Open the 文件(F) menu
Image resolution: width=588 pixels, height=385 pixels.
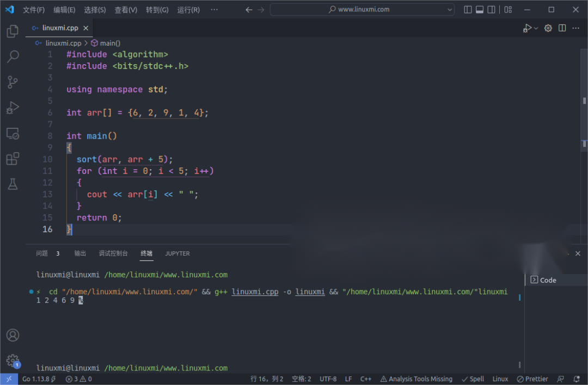pyautogui.click(x=34, y=10)
